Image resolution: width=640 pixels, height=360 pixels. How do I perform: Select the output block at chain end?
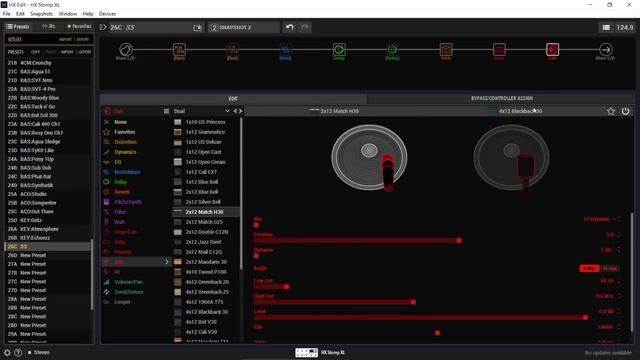(606, 50)
